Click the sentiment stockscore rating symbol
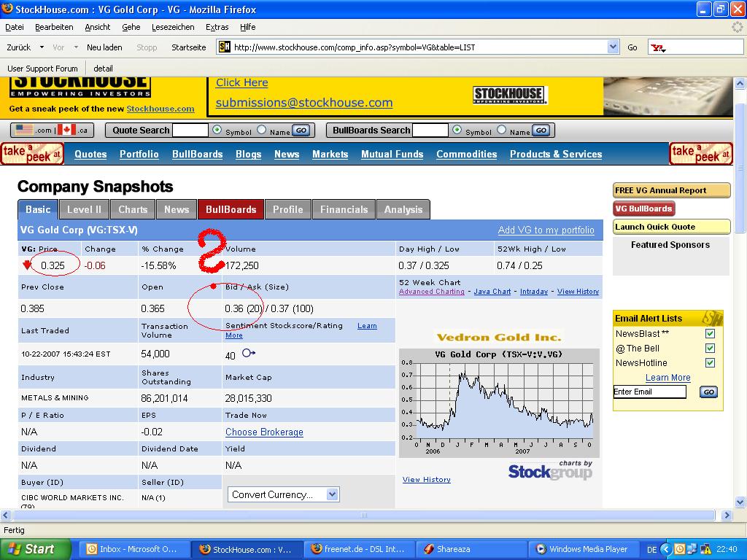This screenshot has height=560, width=747. pos(249,353)
